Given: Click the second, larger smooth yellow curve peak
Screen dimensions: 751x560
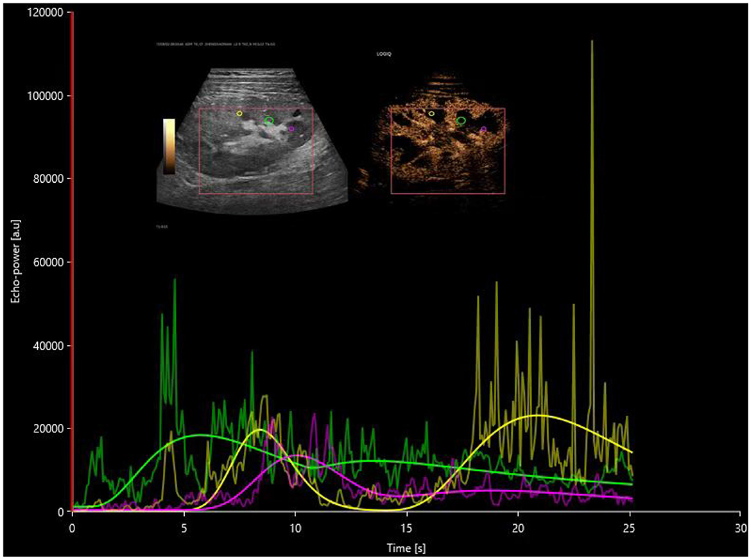Looking at the screenshot, I should pyautogui.click(x=537, y=415).
